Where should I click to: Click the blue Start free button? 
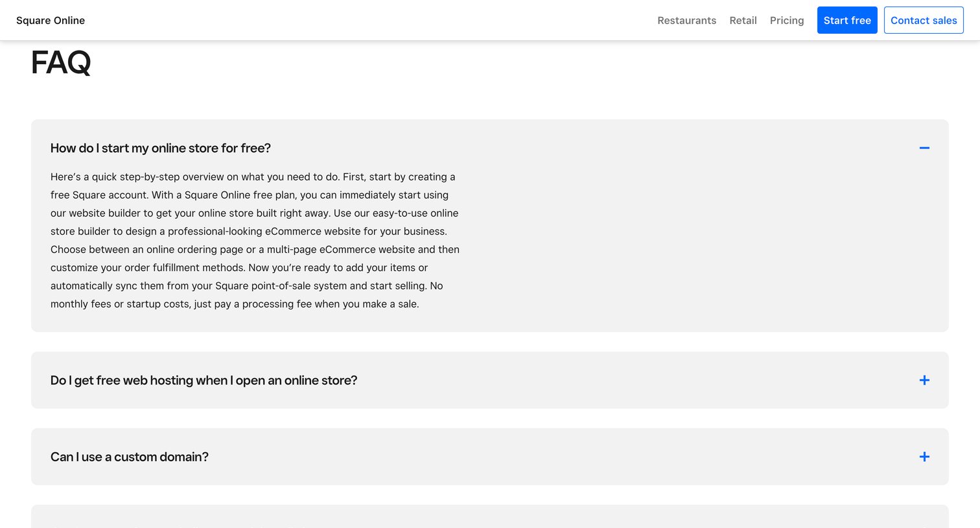pos(847,20)
